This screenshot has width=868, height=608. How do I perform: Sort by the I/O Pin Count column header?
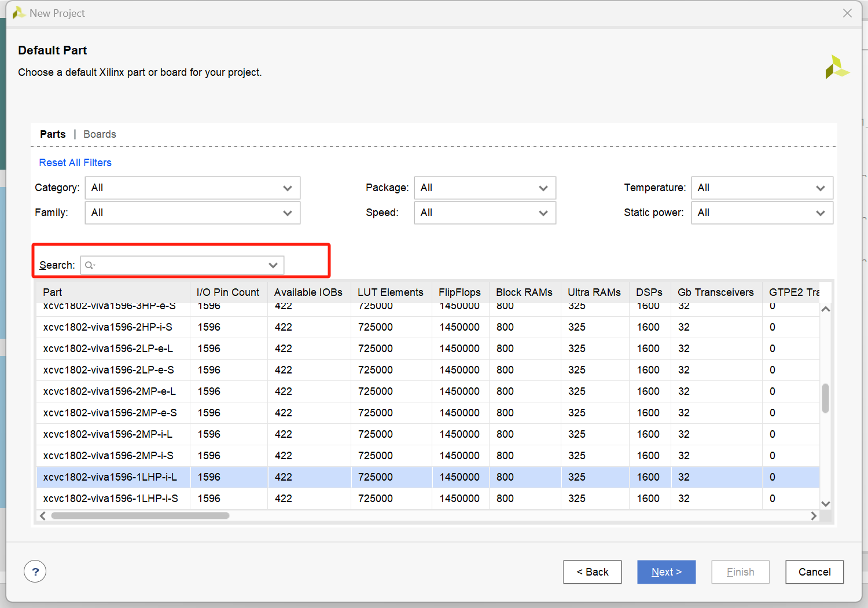click(229, 292)
